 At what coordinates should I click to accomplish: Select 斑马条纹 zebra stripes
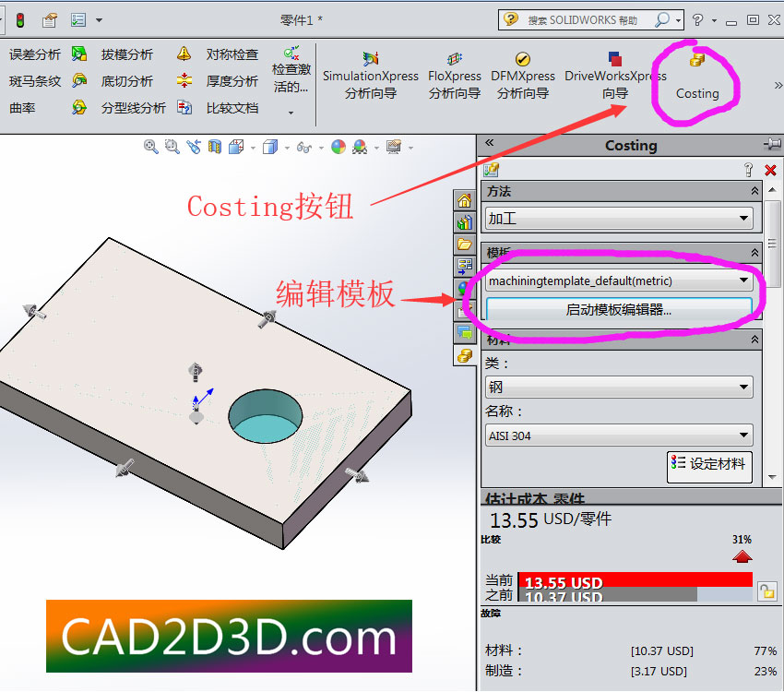click(x=35, y=81)
